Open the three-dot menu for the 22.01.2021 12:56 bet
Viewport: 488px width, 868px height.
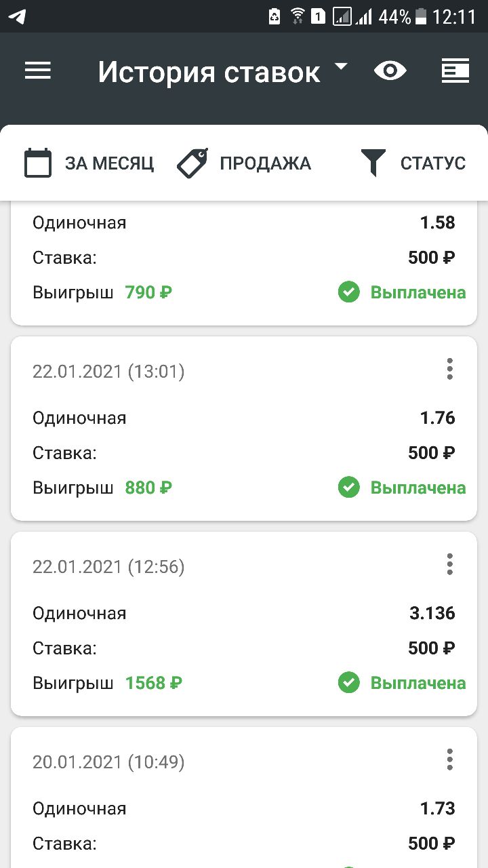pos(449,565)
